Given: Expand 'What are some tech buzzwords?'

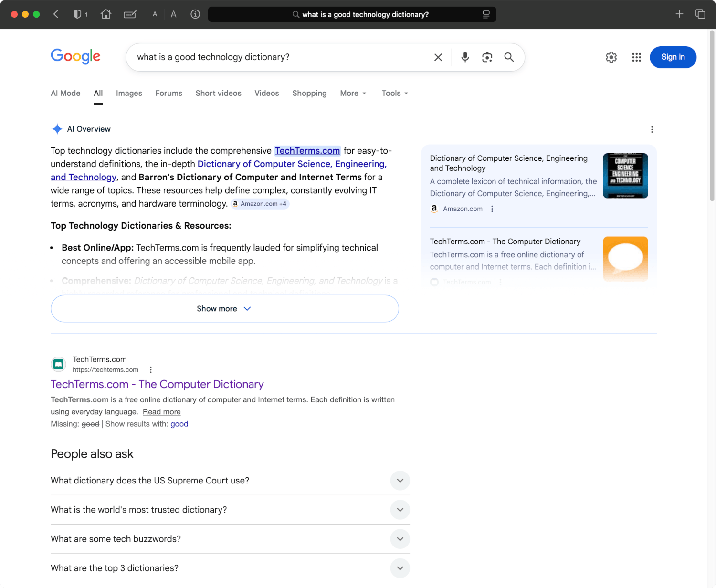Looking at the screenshot, I should click(400, 539).
